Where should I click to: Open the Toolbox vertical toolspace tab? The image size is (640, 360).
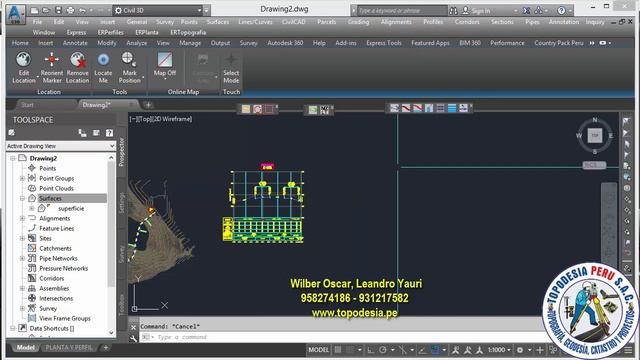point(122,305)
